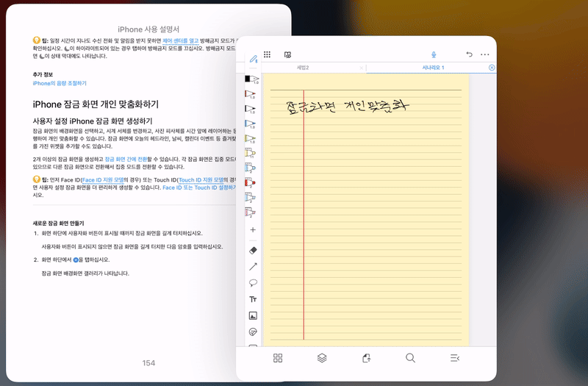
Task: Select the line arrow shape tool
Action: pos(253,267)
